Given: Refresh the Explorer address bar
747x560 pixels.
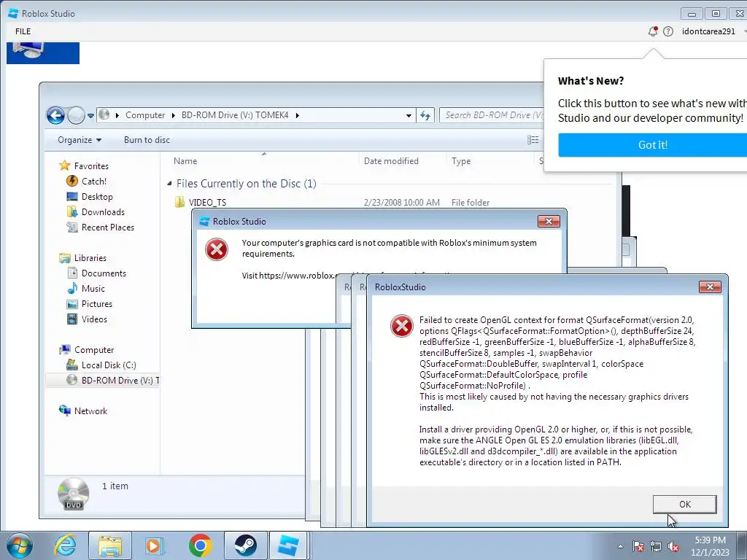Looking at the screenshot, I should (425, 115).
